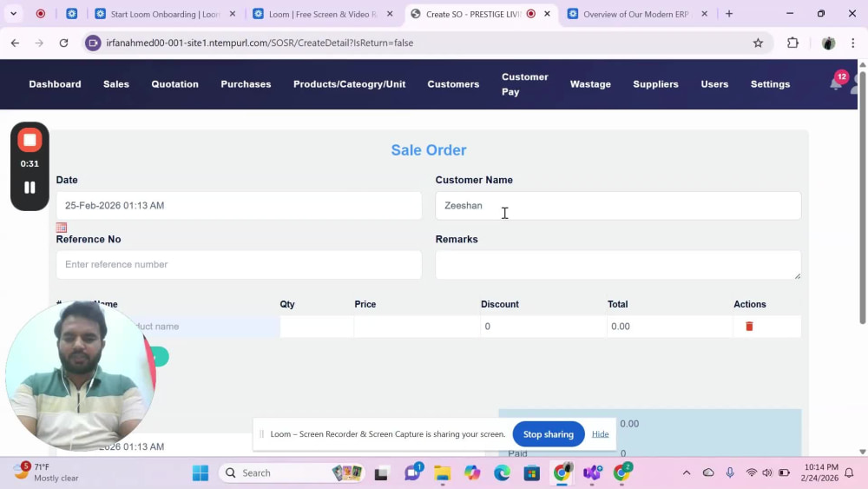Focus the Reference No input field

(239, 265)
